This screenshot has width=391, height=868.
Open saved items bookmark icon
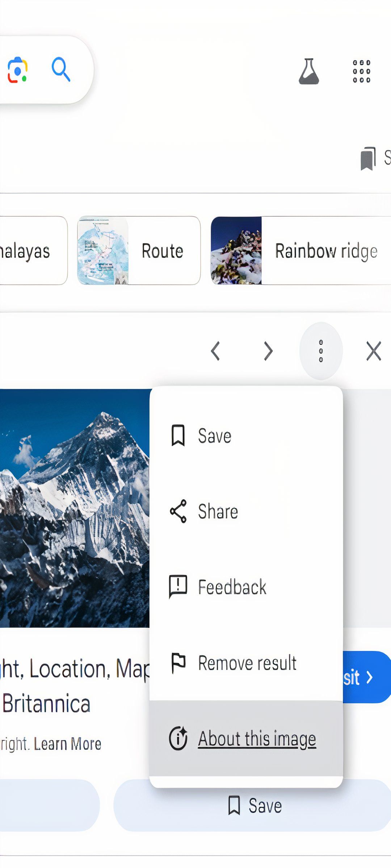tap(368, 158)
